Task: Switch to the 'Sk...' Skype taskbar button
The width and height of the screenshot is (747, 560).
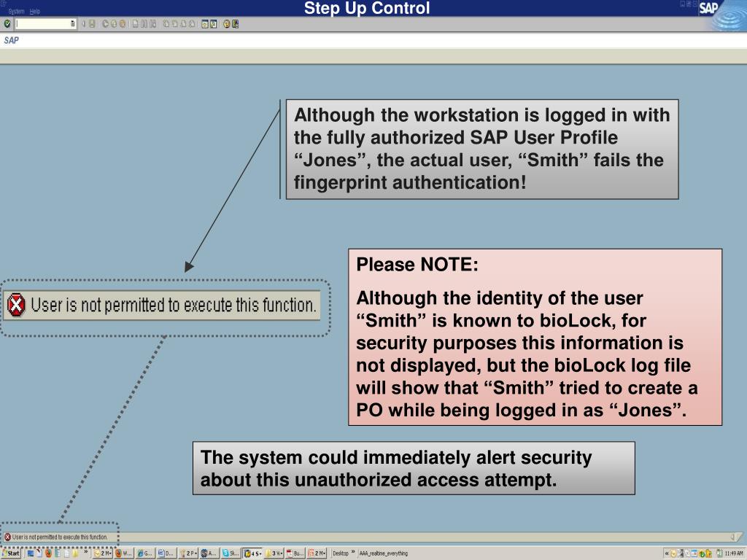Action: pyautogui.click(x=231, y=553)
